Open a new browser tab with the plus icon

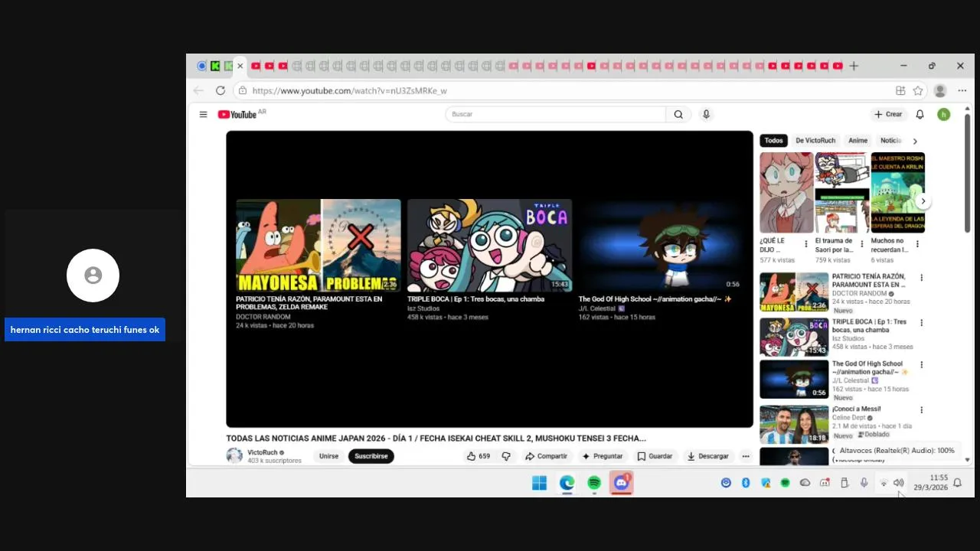pos(854,66)
